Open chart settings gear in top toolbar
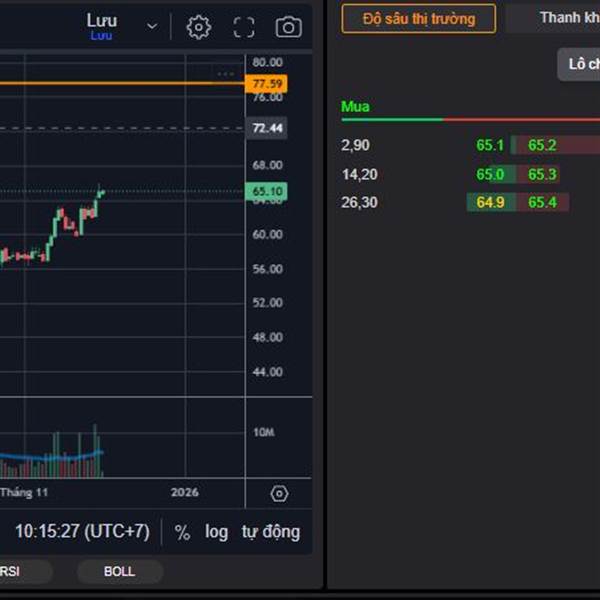 point(199,27)
